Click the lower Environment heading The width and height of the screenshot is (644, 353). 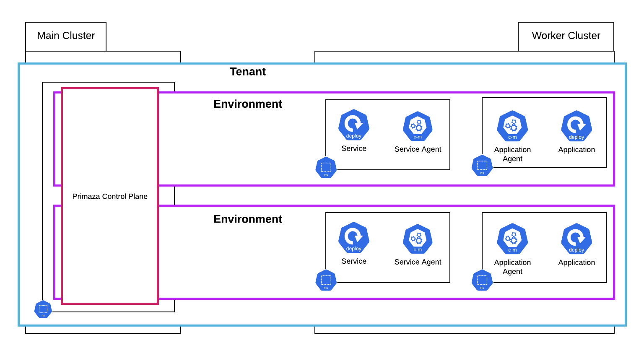point(248,219)
